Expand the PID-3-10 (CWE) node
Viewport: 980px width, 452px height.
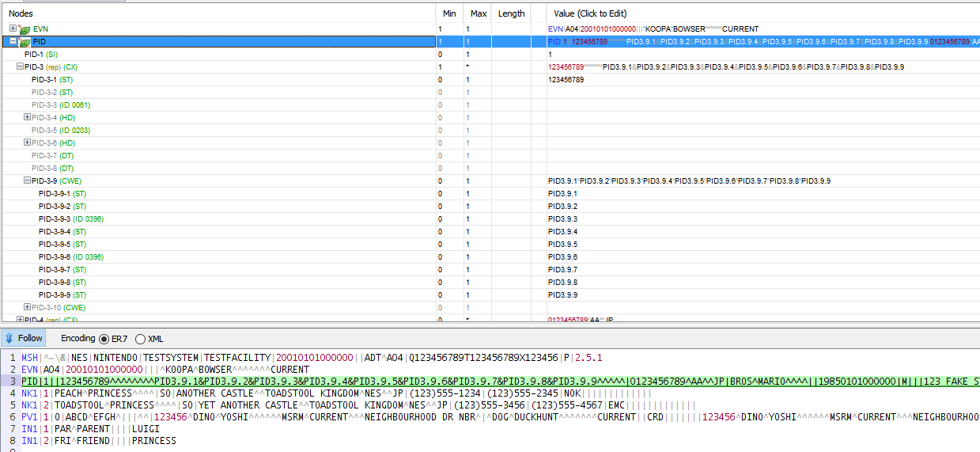point(27,307)
